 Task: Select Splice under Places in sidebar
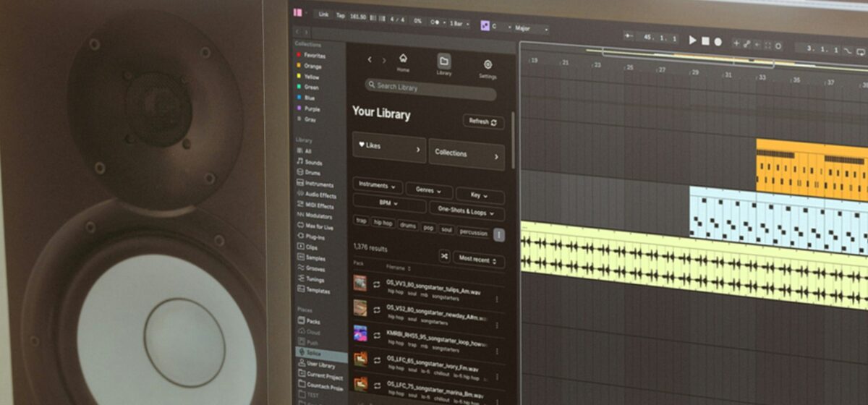[313, 352]
